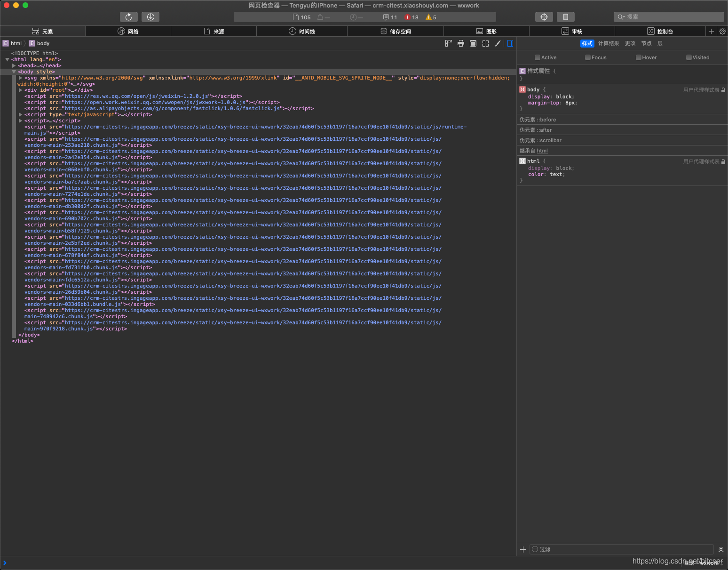Image resolution: width=728 pixels, height=570 pixels.
Task: Expand the 伪元素 ::scrollbar section
Action: tap(622, 140)
